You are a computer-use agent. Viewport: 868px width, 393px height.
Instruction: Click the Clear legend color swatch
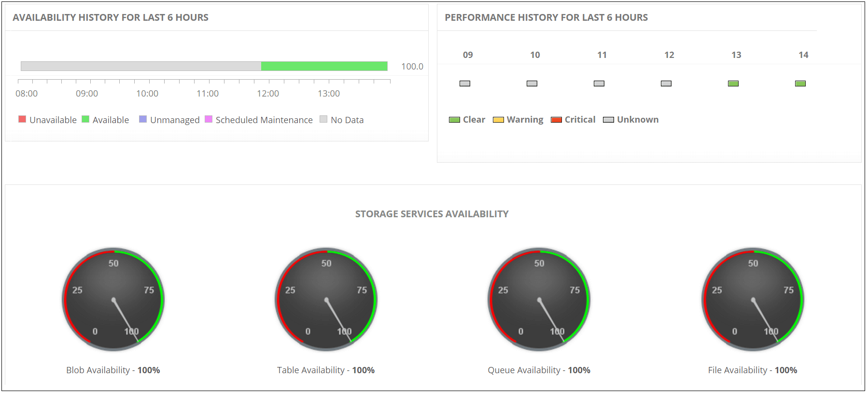(454, 120)
